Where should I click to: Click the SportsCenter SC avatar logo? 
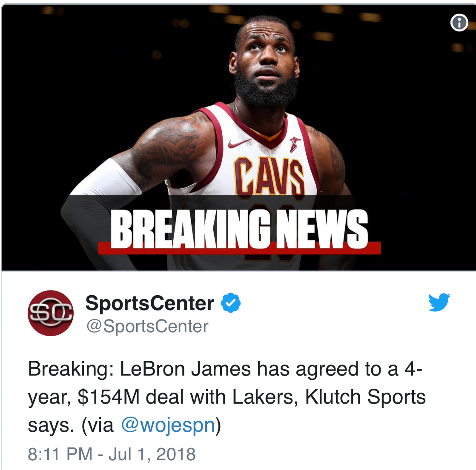50,313
